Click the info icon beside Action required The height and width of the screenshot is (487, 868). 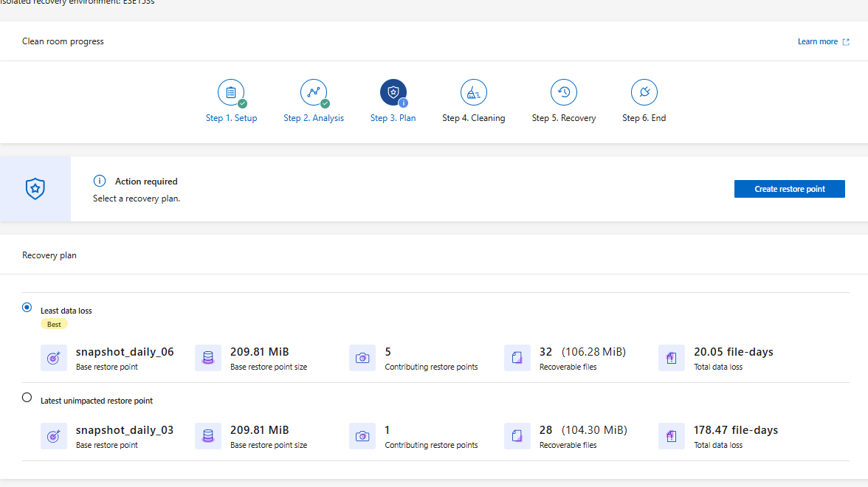(99, 181)
